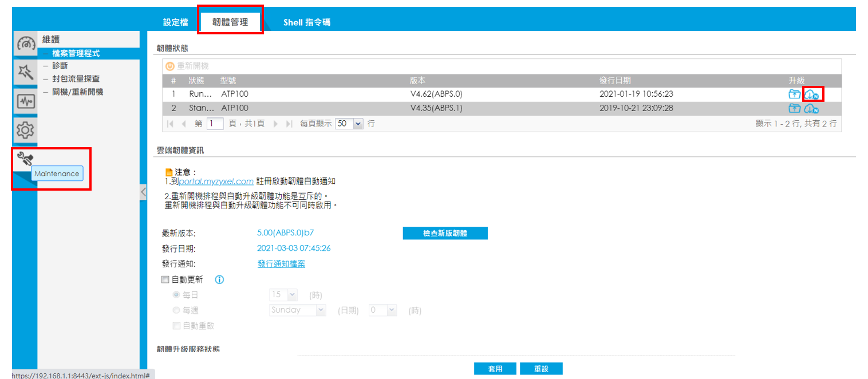Go to last page of firmware table

coord(289,124)
